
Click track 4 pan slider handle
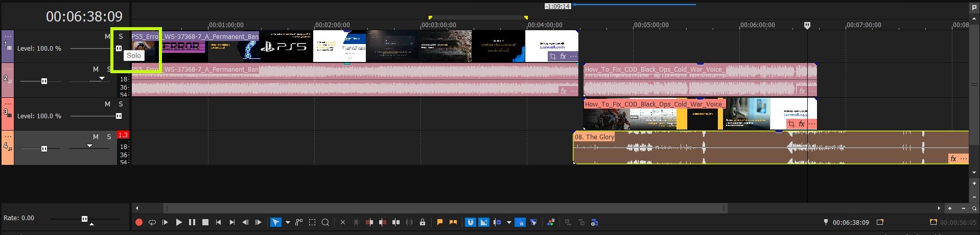90,146
